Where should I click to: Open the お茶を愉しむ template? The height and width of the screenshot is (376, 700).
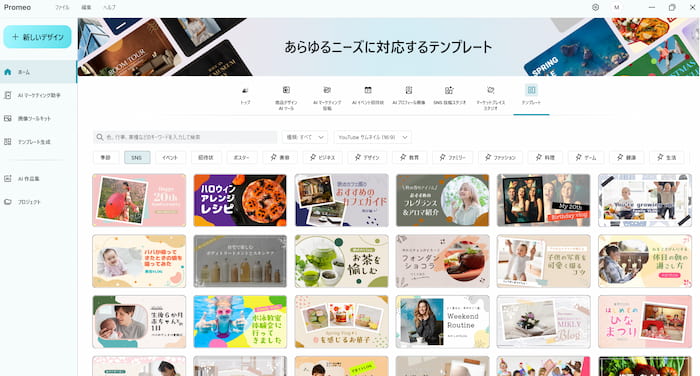click(342, 261)
